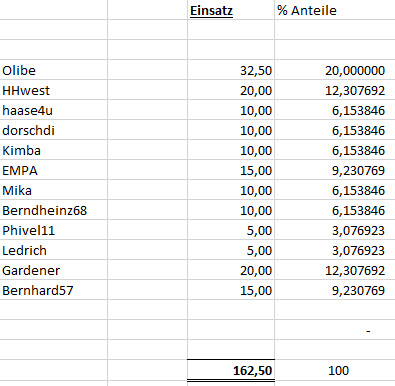
Task: Click the 20,000000 percentage cell
Action: click(x=335, y=70)
